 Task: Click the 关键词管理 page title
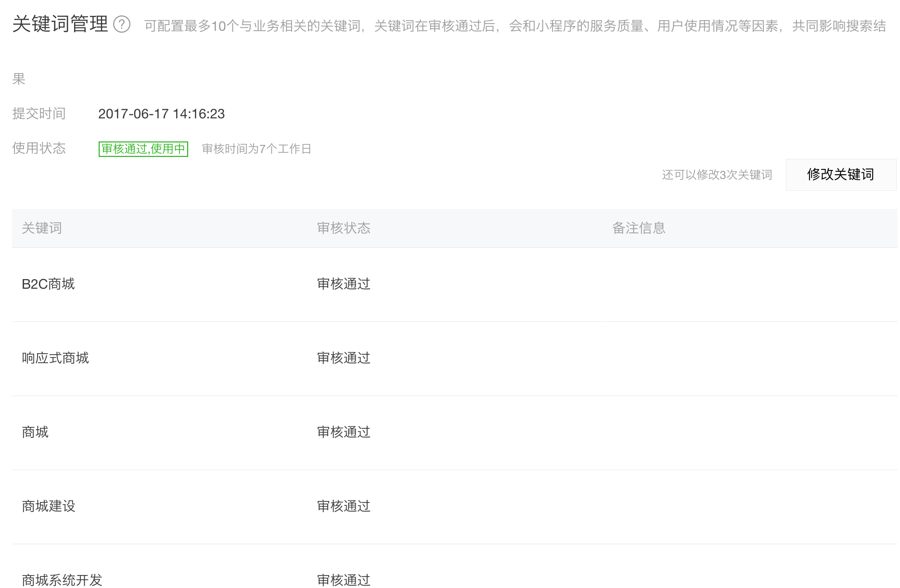(60, 24)
